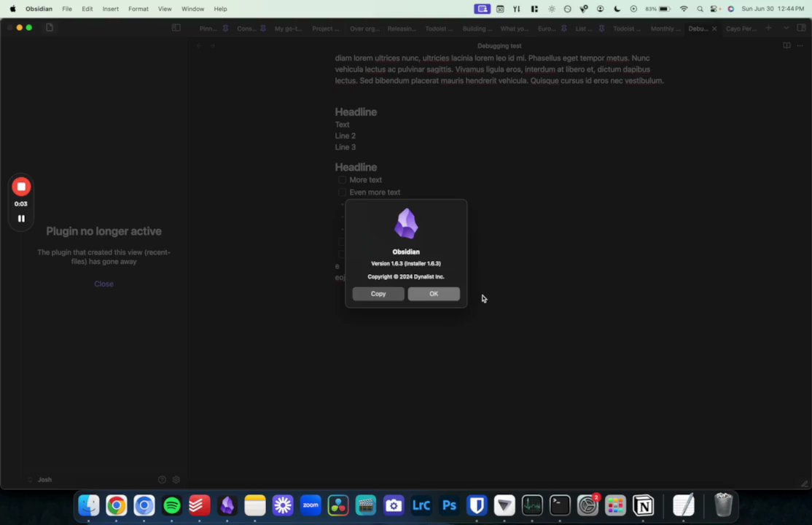Launch Google Chrome from the Dock

[117, 505]
